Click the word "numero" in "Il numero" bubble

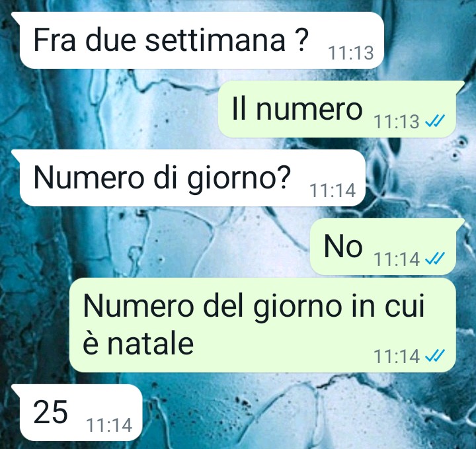(309, 109)
